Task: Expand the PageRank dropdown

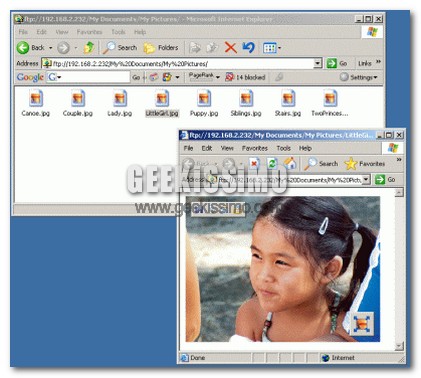Action: [218, 77]
